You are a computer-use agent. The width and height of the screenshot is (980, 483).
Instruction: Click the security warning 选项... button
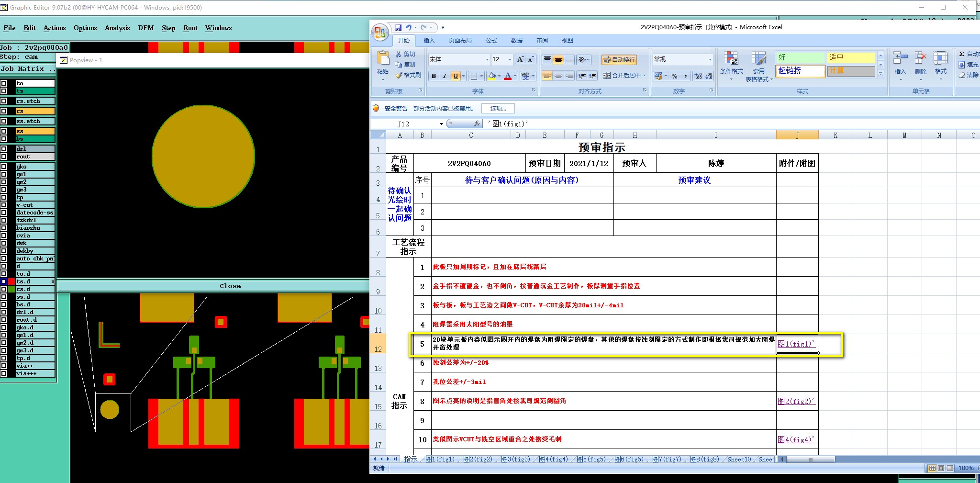coord(498,109)
